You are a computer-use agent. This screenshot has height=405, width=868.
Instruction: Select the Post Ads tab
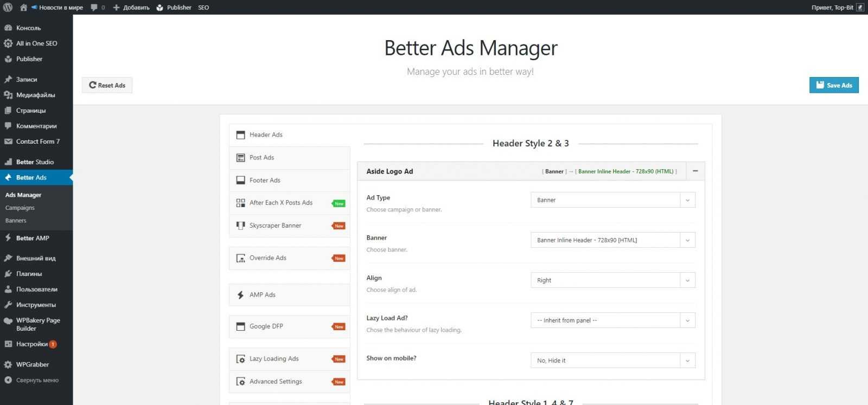click(x=290, y=158)
